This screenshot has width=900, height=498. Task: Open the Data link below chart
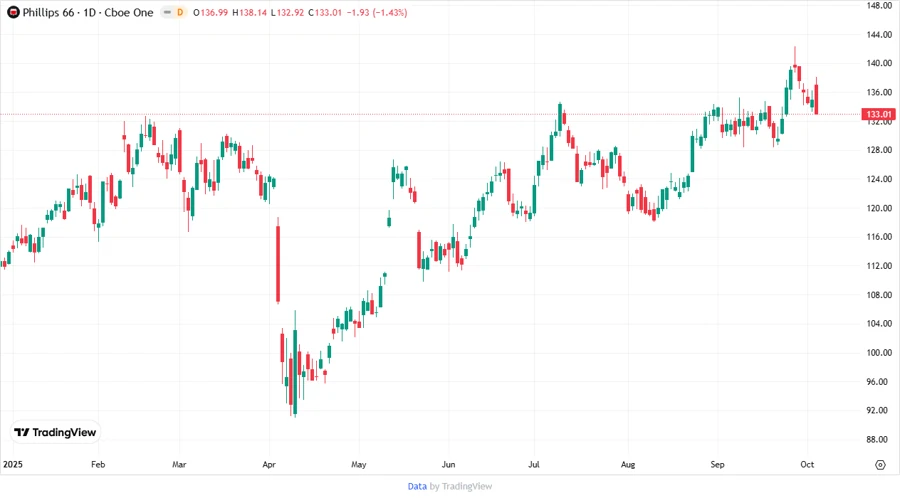417,486
